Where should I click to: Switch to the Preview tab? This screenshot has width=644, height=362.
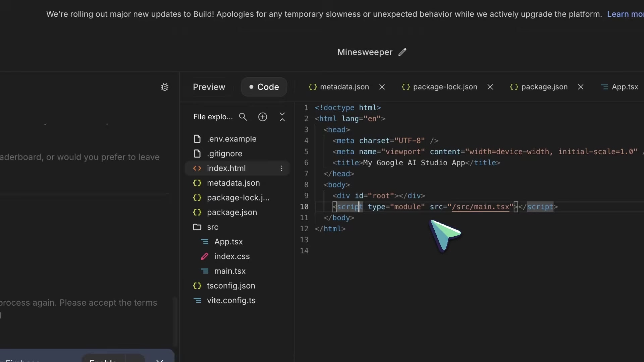click(x=209, y=87)
